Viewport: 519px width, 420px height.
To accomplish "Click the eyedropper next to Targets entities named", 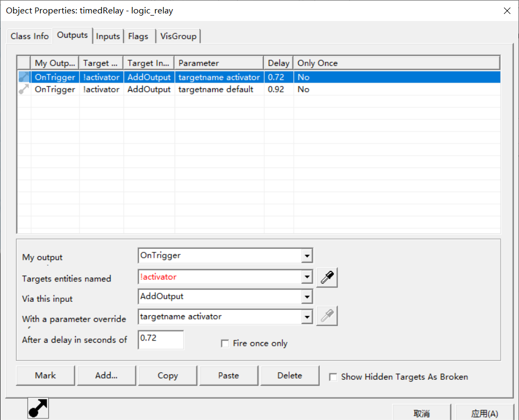I will click(327, 277).
